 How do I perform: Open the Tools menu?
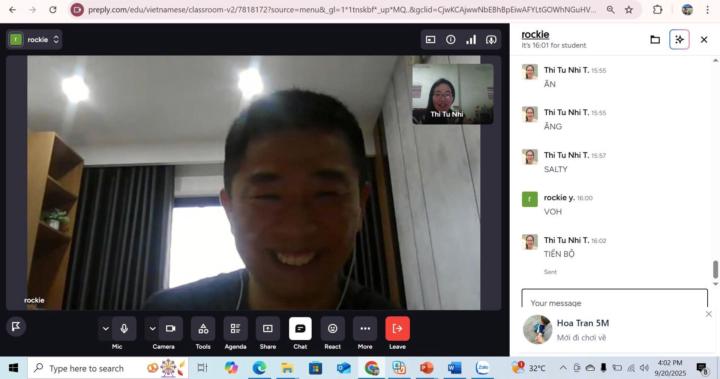point(203,328)
